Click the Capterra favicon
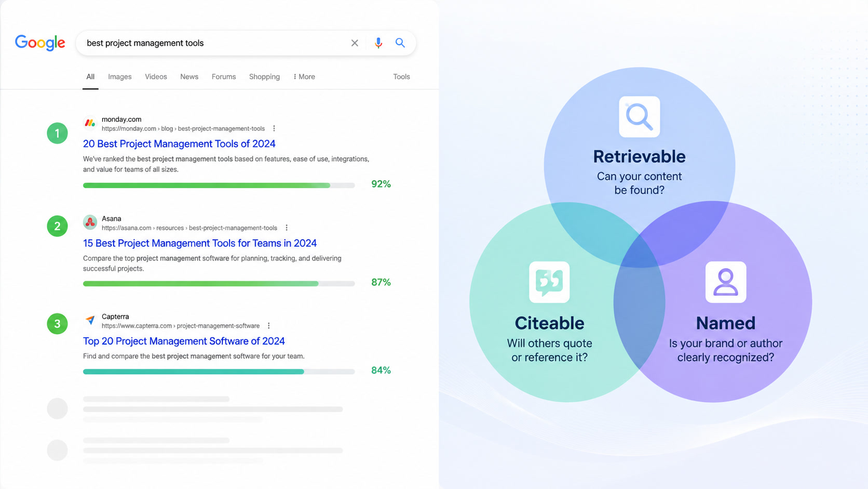868x489 pixels. pyautogui.click(x=90, y=320)
